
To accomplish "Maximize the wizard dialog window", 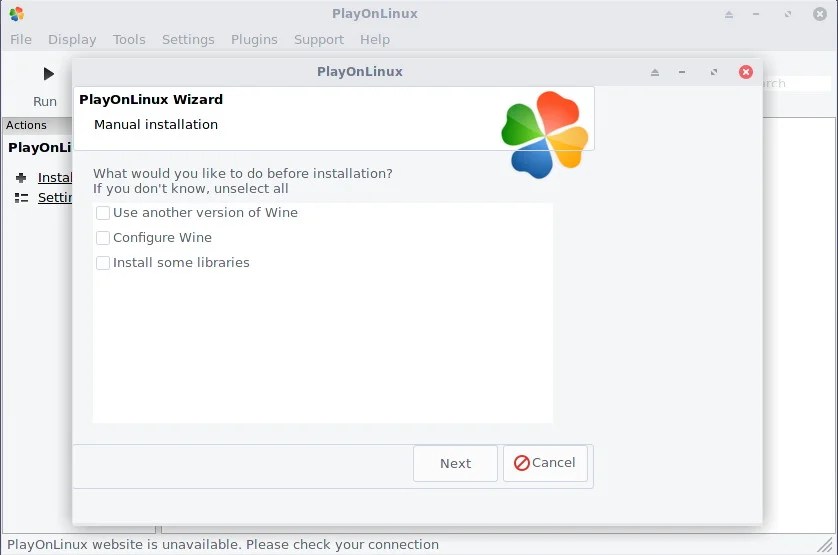I will point(713,72).
